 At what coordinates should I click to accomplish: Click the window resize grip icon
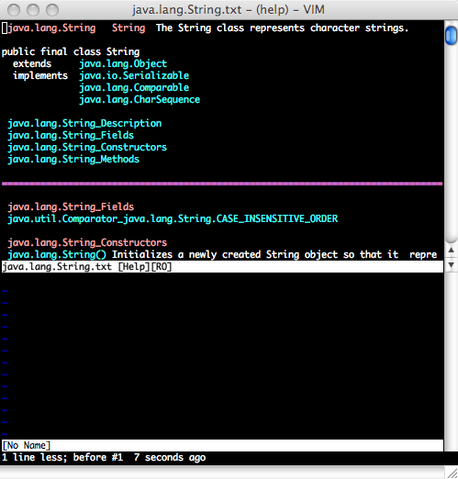(452, 473)
